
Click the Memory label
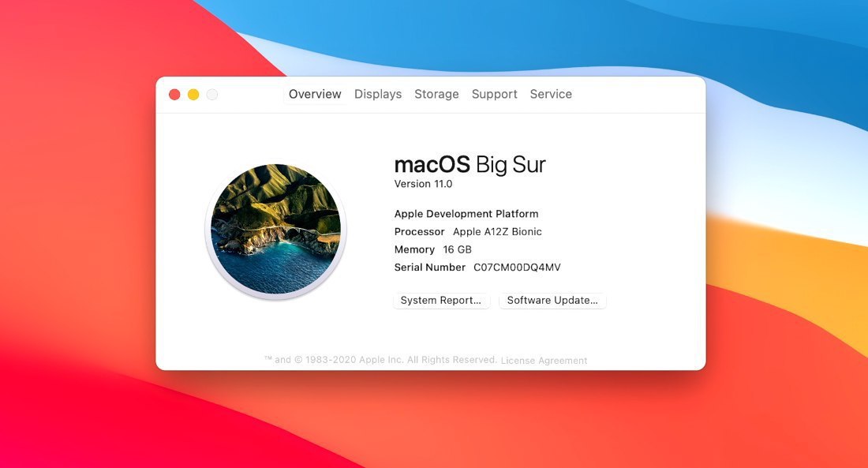tap(414, 249)
